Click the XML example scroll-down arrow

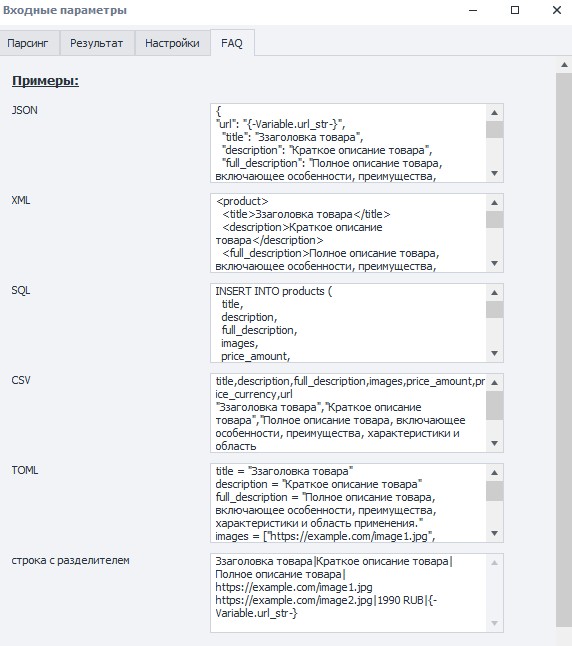click(x=495, y=264)
